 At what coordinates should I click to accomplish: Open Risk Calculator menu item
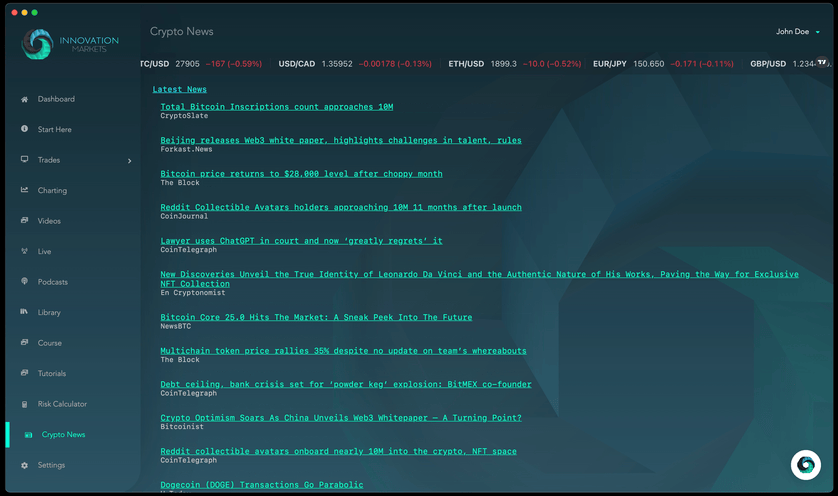click(62, 404)
